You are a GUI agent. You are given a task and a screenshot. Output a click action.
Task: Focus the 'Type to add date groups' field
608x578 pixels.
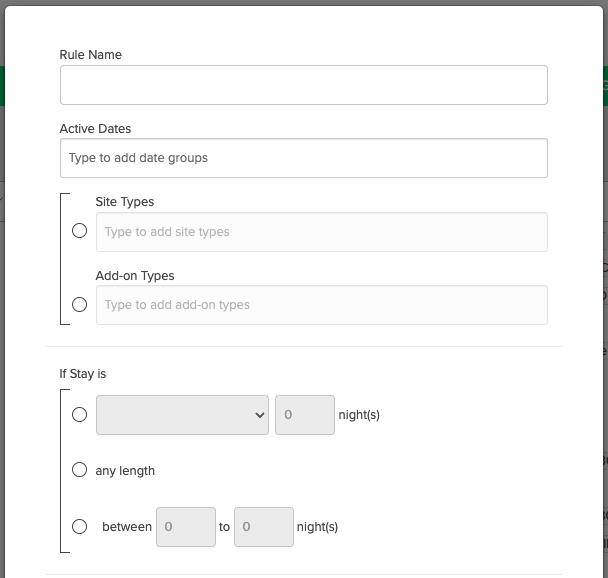[303, 158]
